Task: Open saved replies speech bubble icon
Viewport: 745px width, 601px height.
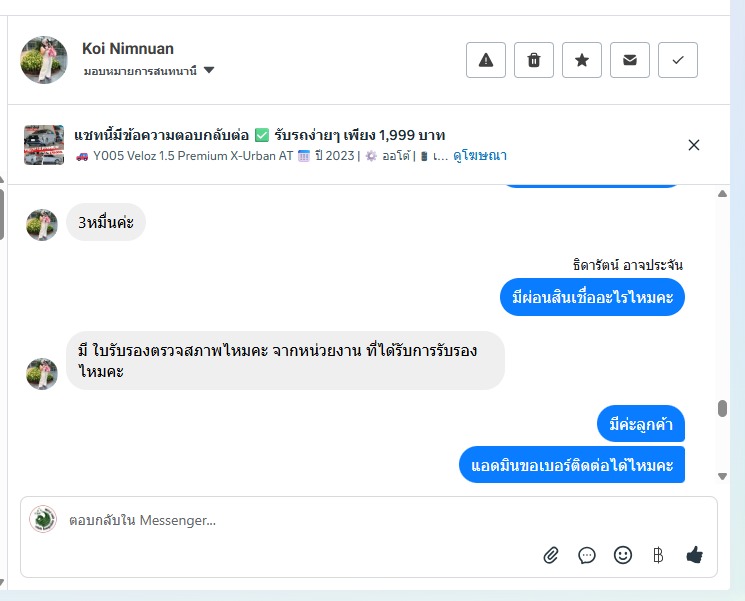Action: coord(587,555)
